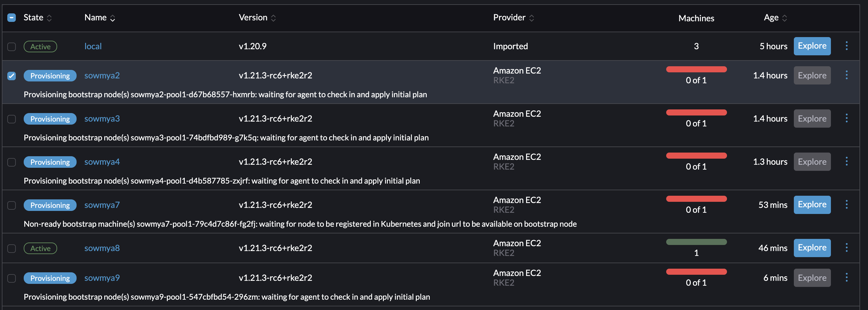This screenshot has width=868, height=310.
Task: Sort by the Provider column chevron
Action: pos(532,18)
